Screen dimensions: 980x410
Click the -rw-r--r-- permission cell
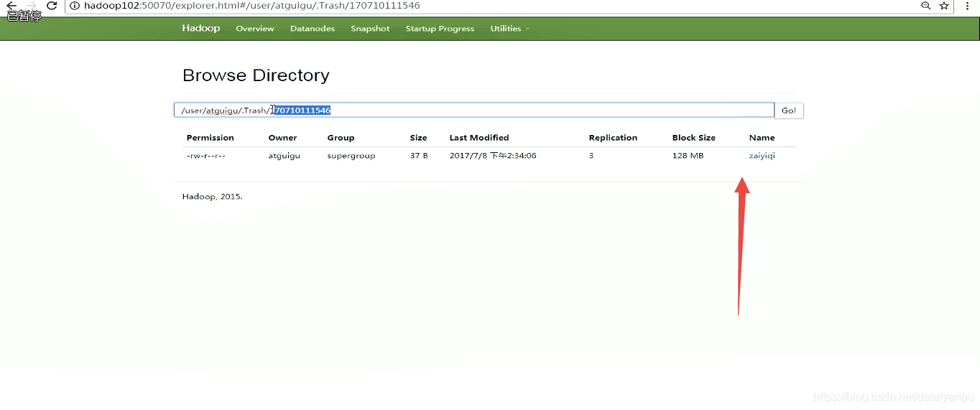point(206,156)
